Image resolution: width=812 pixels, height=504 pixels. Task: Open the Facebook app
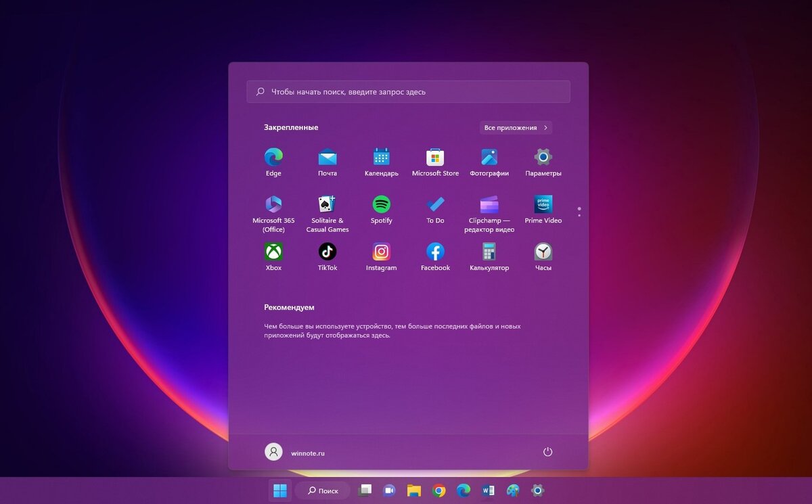coord(435,257)
